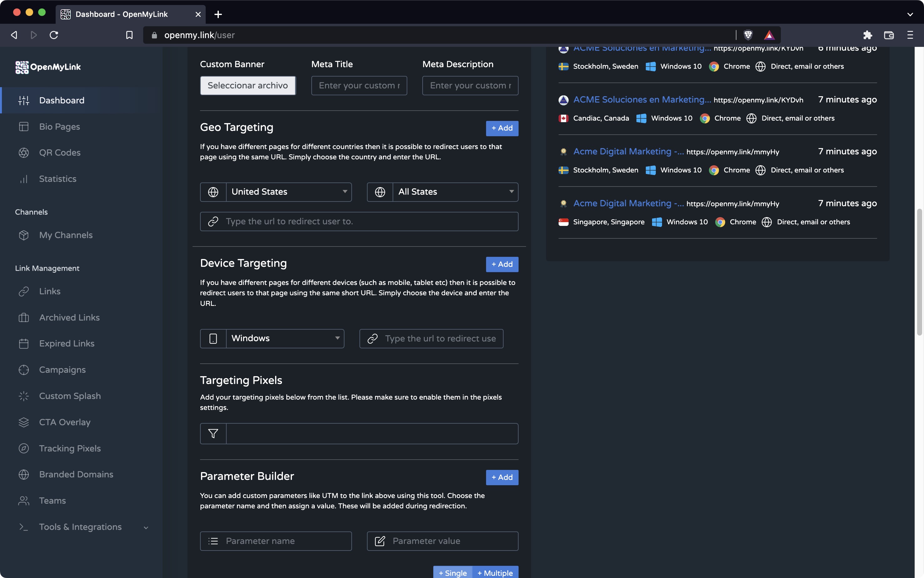Open the browser extensions puzzle icon

tap(867, 35)
